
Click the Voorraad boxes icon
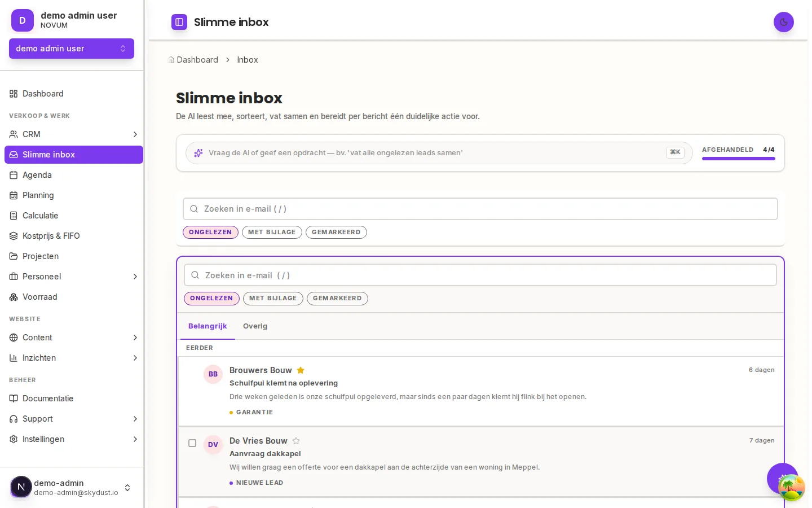click(14, 297)
